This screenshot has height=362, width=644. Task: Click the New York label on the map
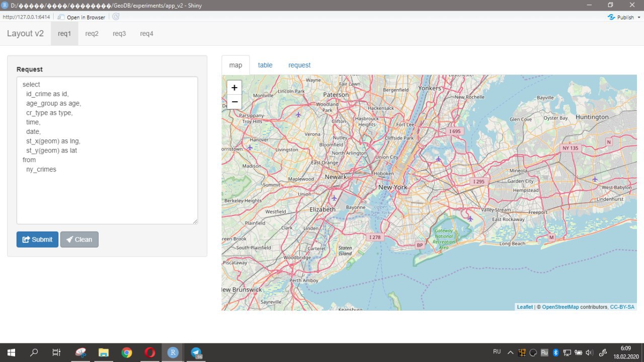point(393,187)
